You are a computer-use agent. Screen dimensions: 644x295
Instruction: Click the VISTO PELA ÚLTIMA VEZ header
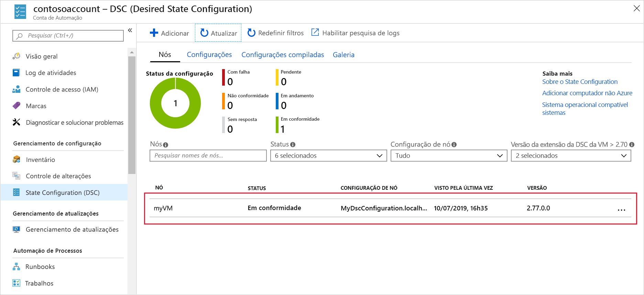coord(463,188)
